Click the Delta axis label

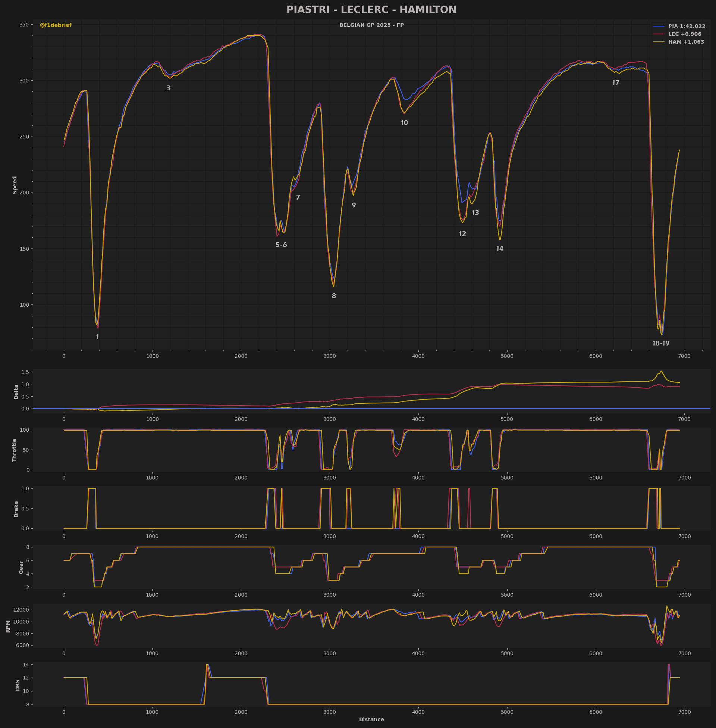[x=16, y=392]
